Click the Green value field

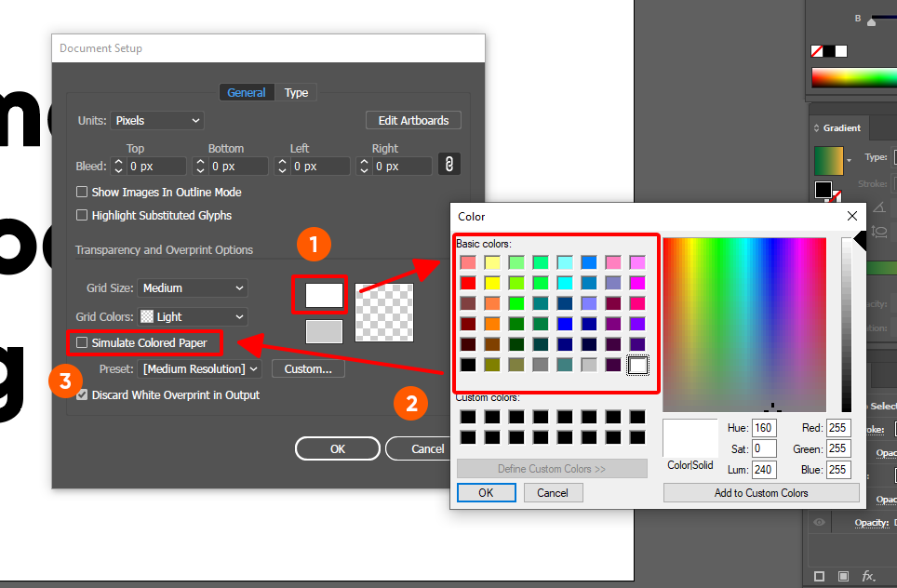pos(838,449)
